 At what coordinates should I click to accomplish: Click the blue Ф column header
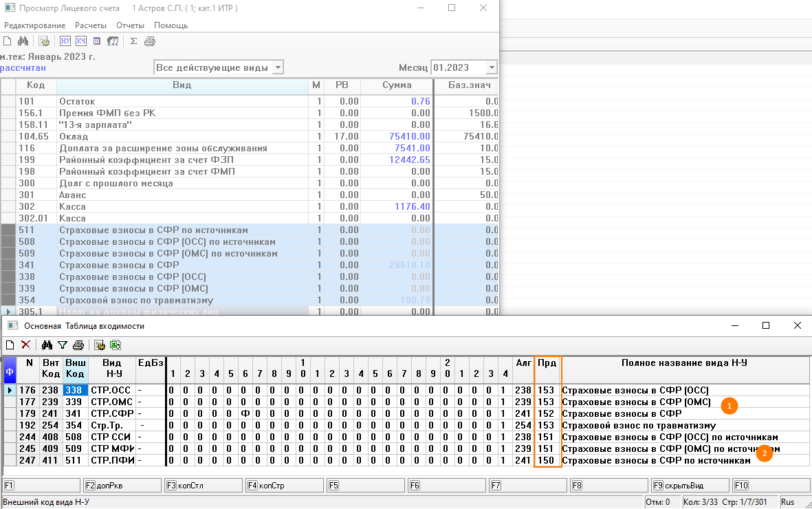[x=10, y=370]
